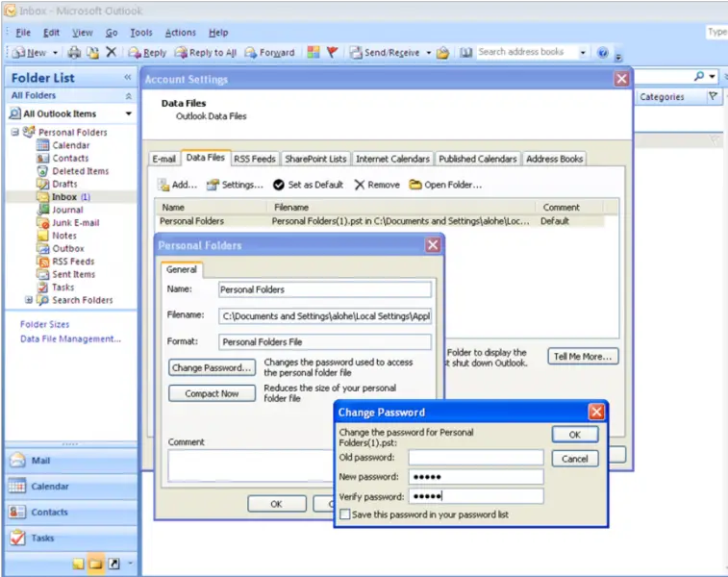Switch to the RSS Feeds tab
The width and height of the screenshot is (728, 577).
click(x=255, y=159)
